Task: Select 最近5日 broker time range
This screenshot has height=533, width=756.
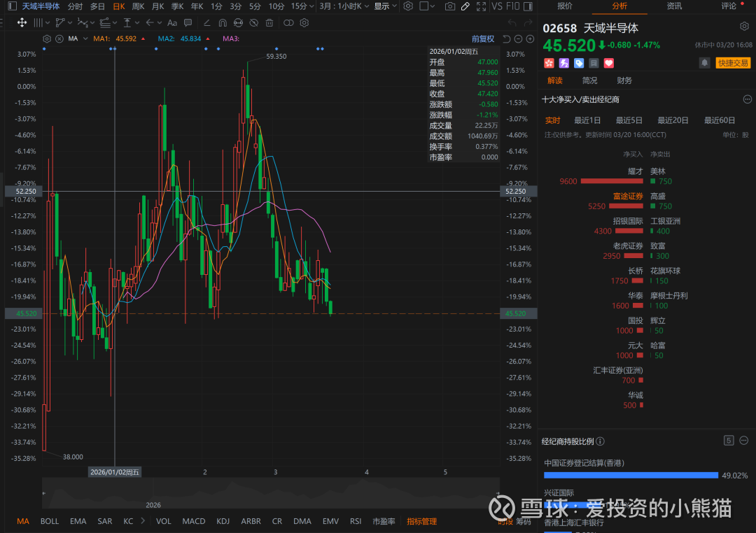Action: coord(629,120)
